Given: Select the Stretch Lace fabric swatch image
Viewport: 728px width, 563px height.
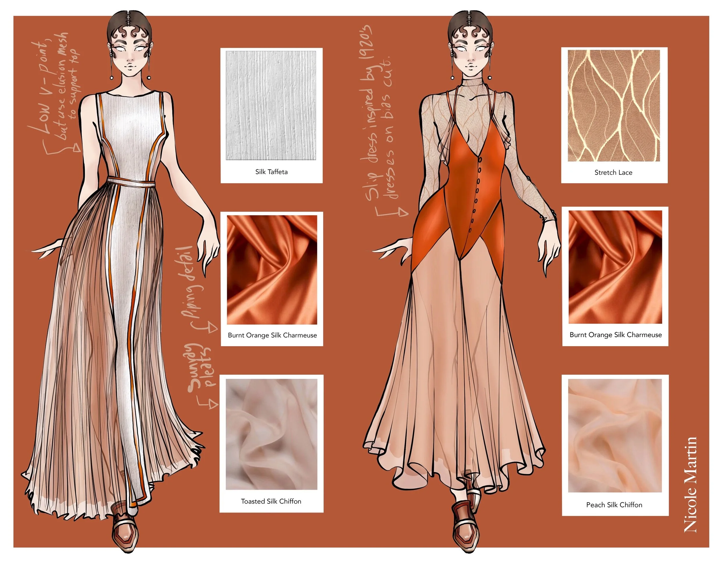Looking at the screenshot, I should pos(614,106).
